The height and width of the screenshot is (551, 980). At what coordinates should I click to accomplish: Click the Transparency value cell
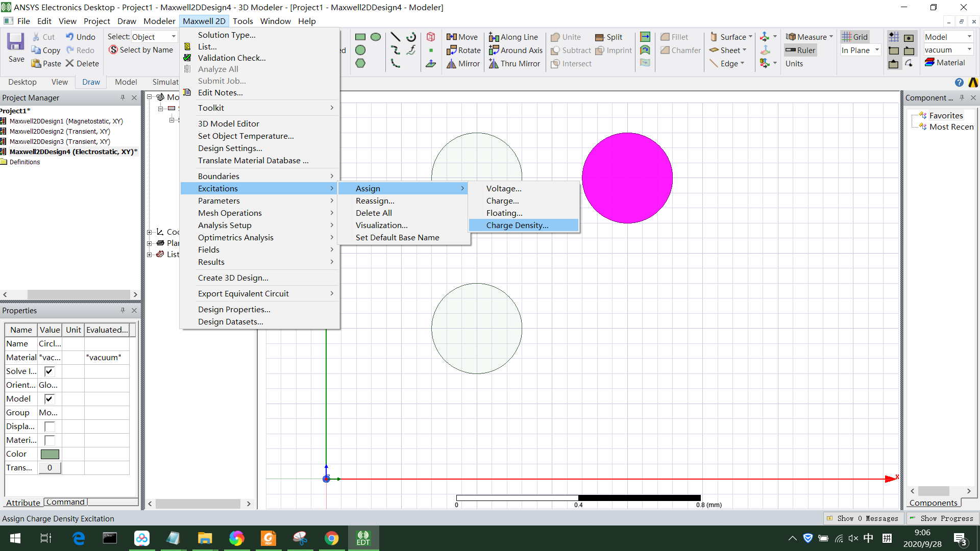pos(50,468)
